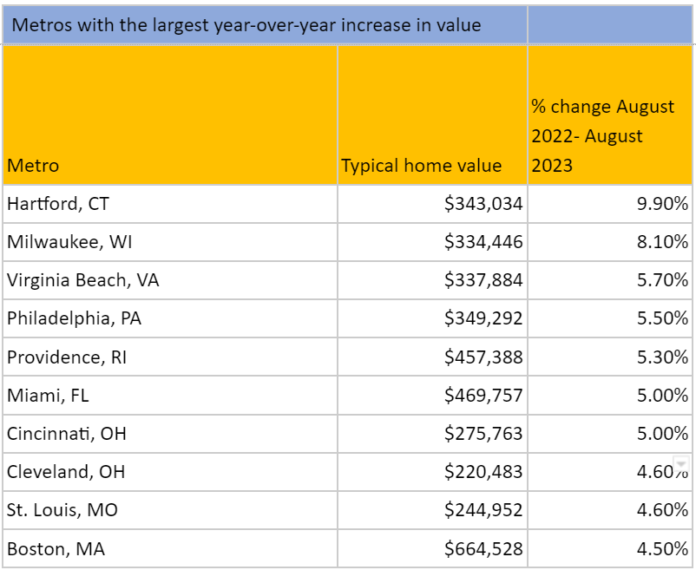Select the $220,483 Cleveland home value
The height and width of the screenshot is (570, 696).
(484, 472)
